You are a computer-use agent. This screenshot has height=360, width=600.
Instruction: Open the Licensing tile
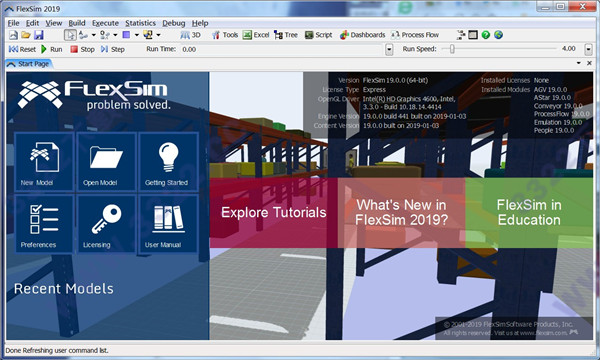106,224
